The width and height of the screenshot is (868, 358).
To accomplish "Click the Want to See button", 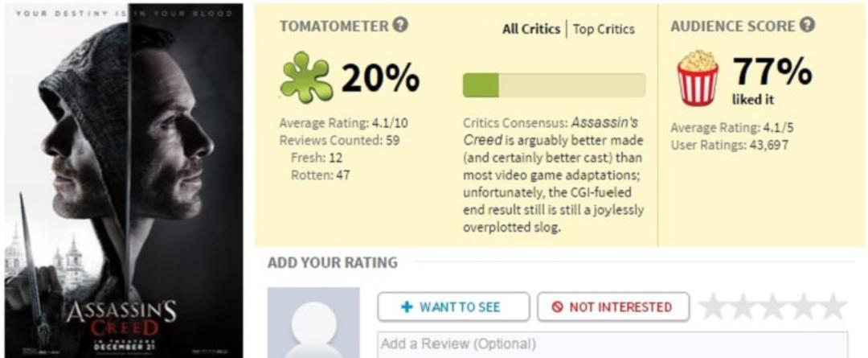I will (453, 307).
